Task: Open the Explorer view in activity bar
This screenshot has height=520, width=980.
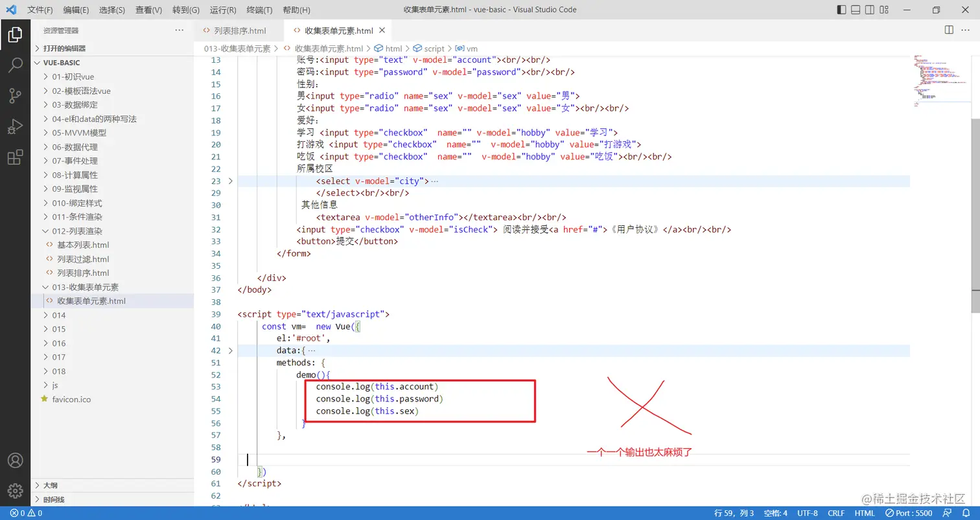Action: point(15,34)
